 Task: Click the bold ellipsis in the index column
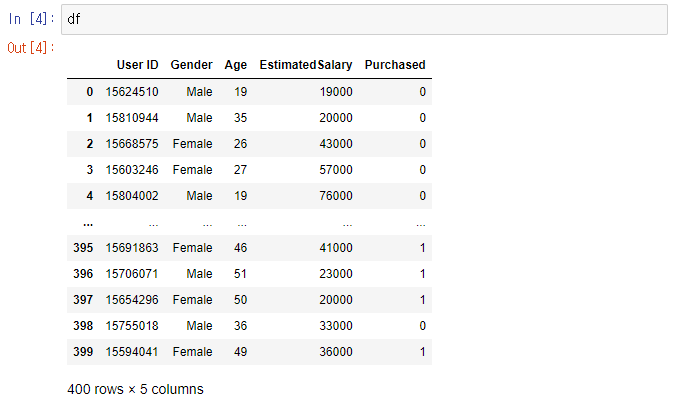point(88,224)
